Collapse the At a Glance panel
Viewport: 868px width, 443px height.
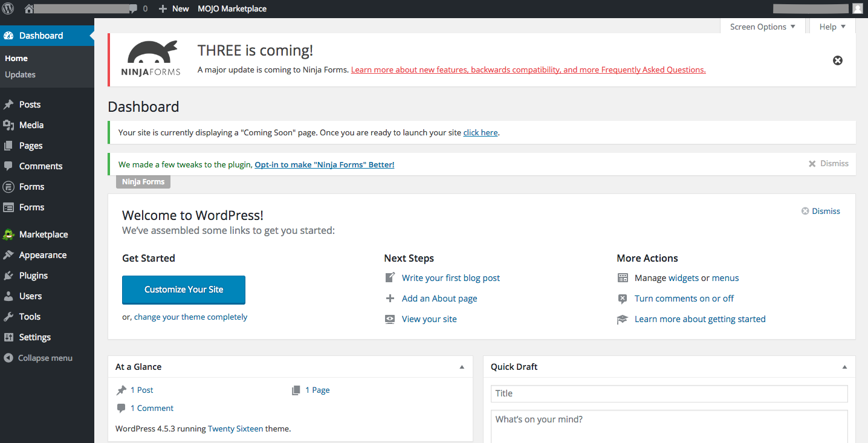click(x=461, y=367)
